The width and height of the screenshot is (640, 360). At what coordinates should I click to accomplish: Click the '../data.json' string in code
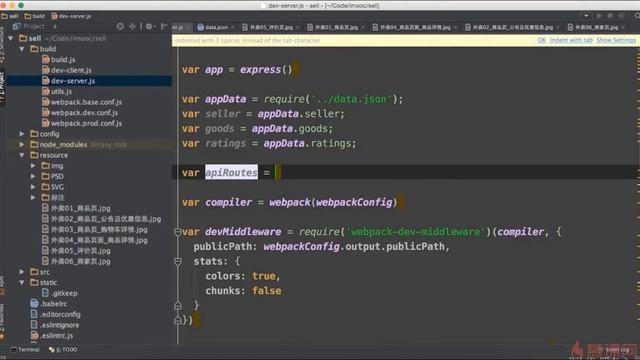(x=351, y=99)
